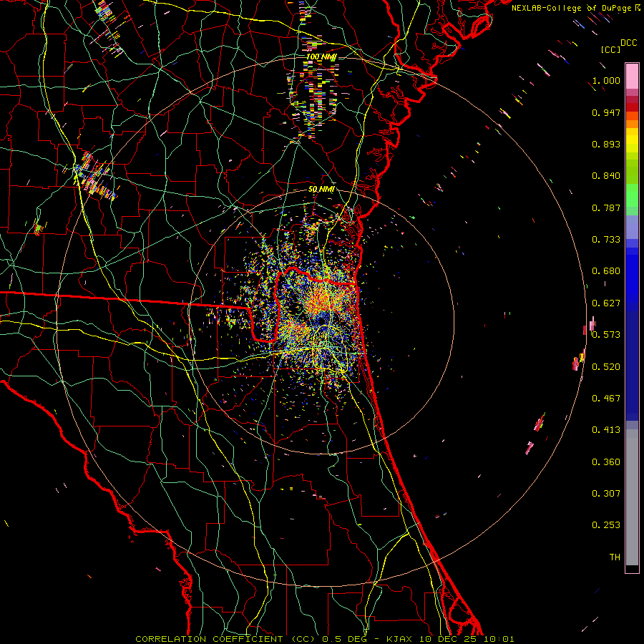
Task: Click the 100 NMI range ring label
Action: tap(321, 57)
